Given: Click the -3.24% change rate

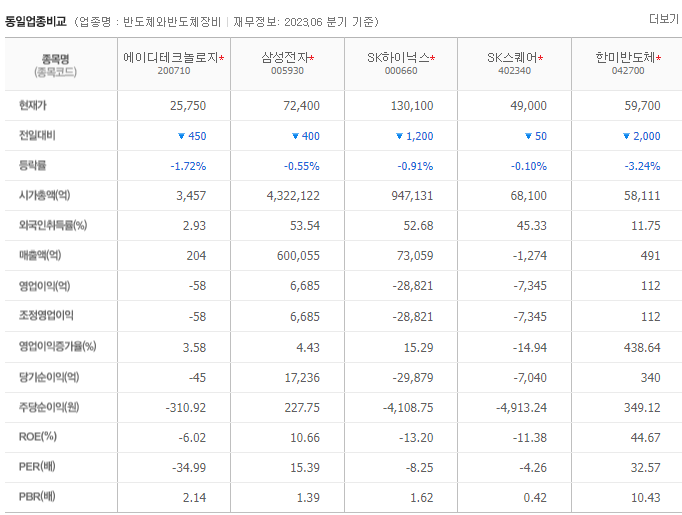Looking at the screenshot, I should point(642,166).
